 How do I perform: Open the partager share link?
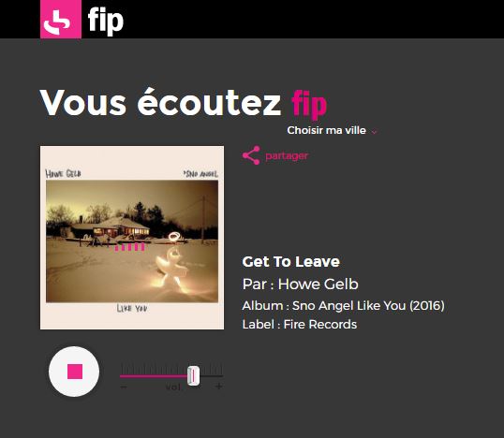[x=287, y=155]
